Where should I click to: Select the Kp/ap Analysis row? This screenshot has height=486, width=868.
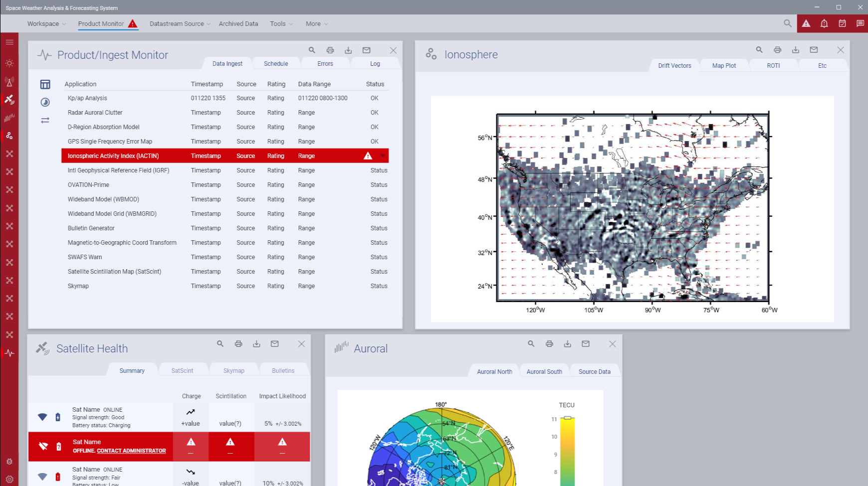tap(225, 98)
